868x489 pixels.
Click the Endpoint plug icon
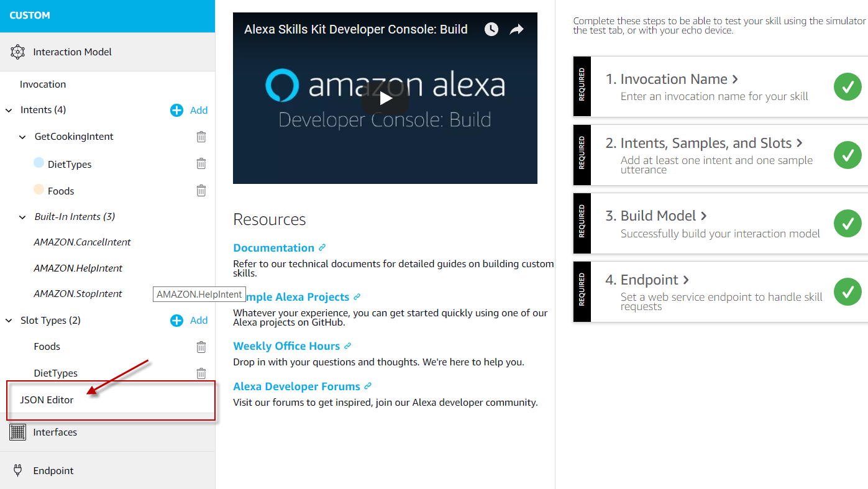tap(17, 470)
